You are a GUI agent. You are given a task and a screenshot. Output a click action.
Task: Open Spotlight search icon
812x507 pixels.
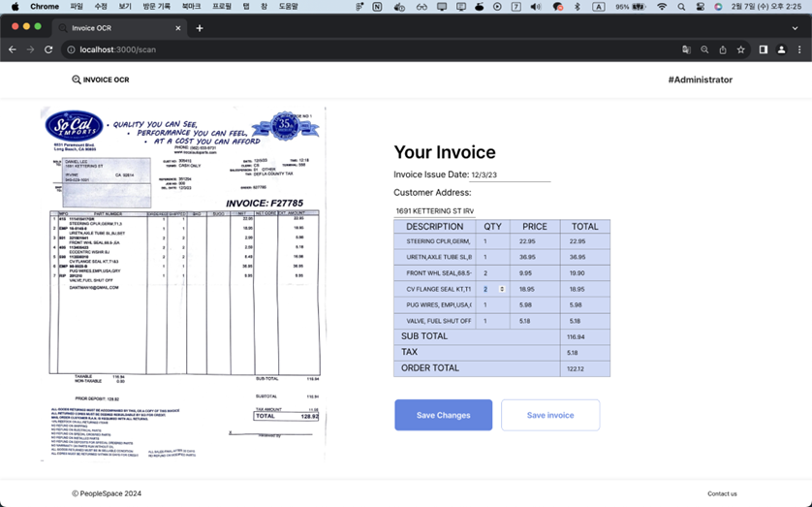pos(681,7)
